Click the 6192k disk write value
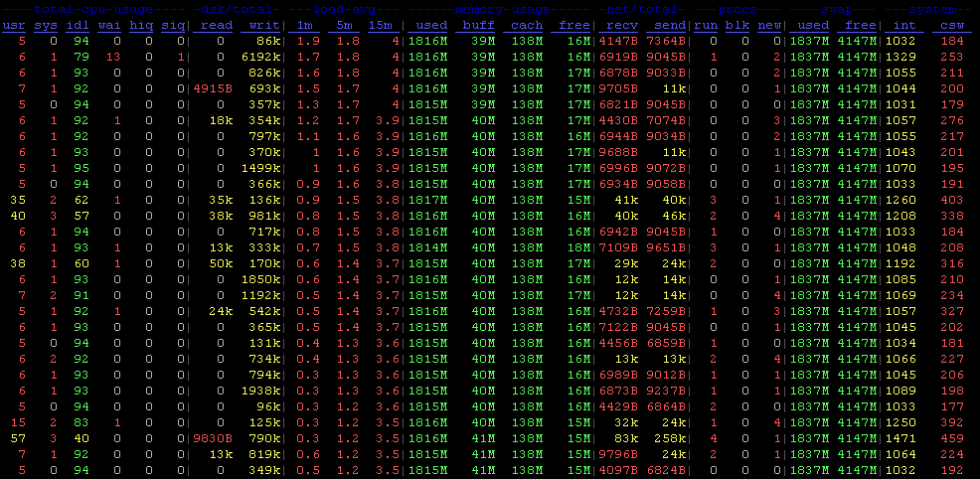 tap(260, 57)
